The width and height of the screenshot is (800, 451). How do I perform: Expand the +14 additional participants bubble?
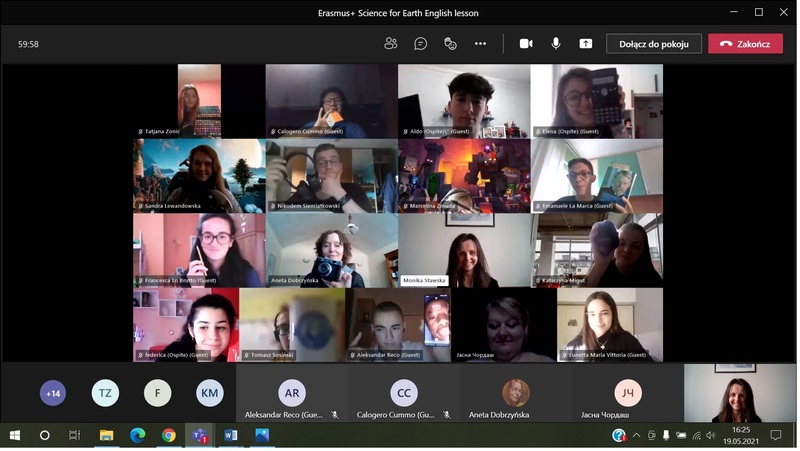pyautogui.click(x=53, y=393)
